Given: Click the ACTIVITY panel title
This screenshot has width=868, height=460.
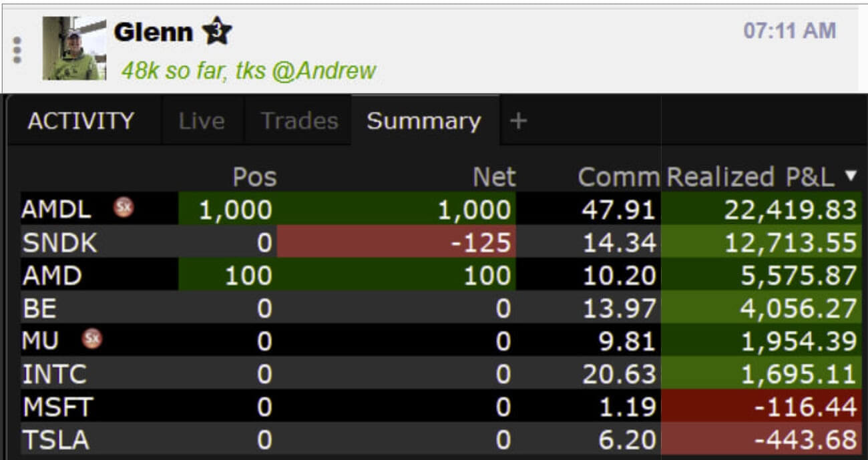Looking at the screenshot, I should click(81, 121).
